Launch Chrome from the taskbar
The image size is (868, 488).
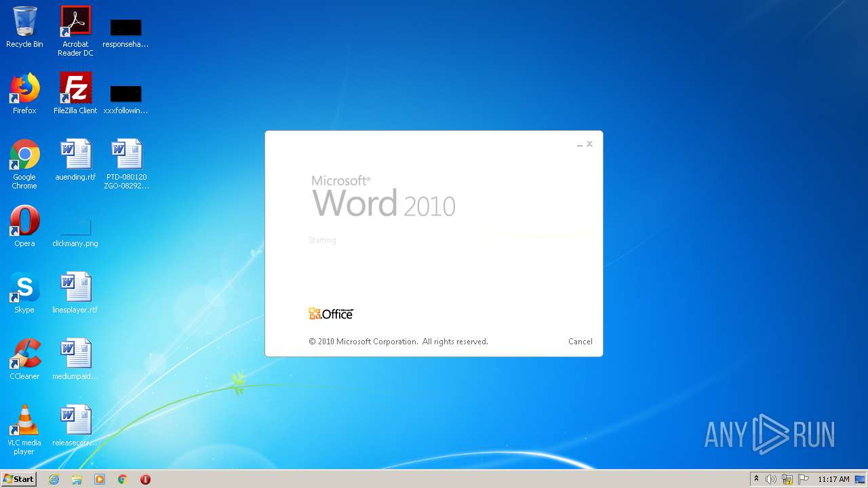tap(123, 479)
